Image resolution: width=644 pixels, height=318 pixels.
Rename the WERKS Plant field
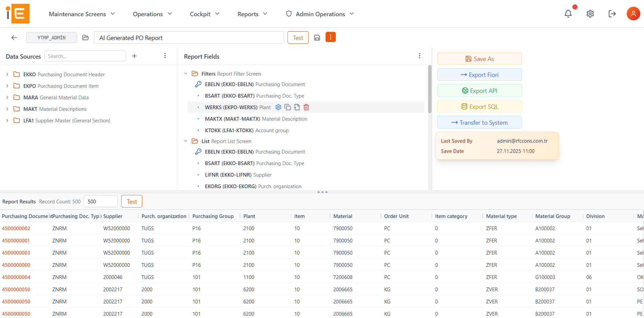click(297, 107)
